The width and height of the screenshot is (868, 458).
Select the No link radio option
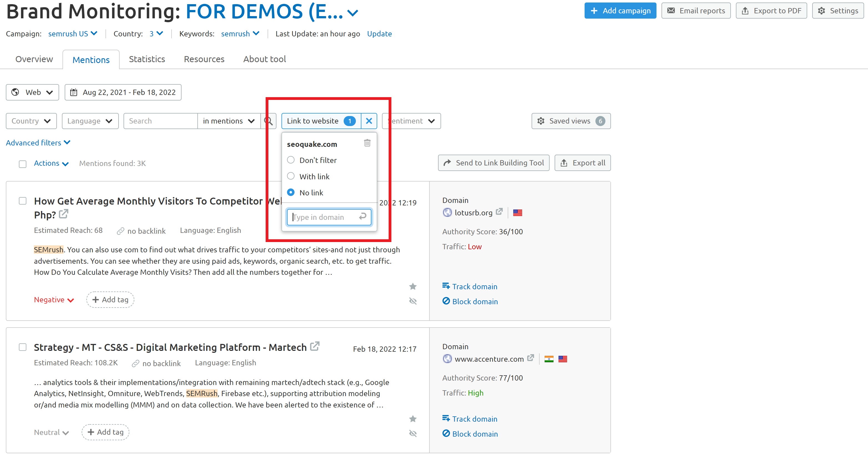tap(291, 192)
